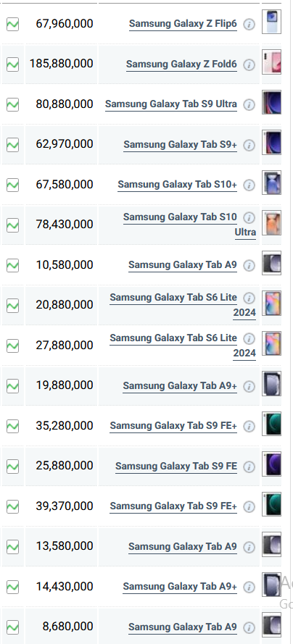This screenshot has height=644, width=293.
Task: Click info icon on 39,370,000 Tab S9 FE+ row
Action: 249,507
